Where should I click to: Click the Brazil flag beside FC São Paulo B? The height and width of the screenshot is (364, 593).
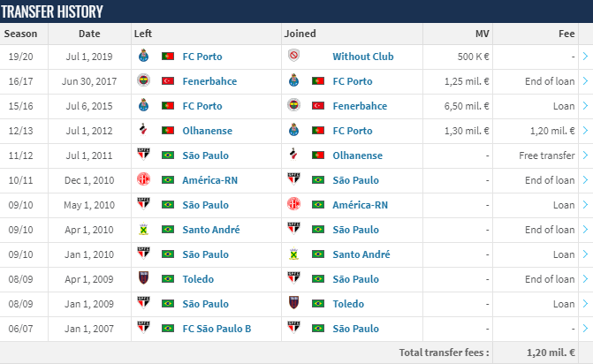pyautogui.click(x=168, y=329)
